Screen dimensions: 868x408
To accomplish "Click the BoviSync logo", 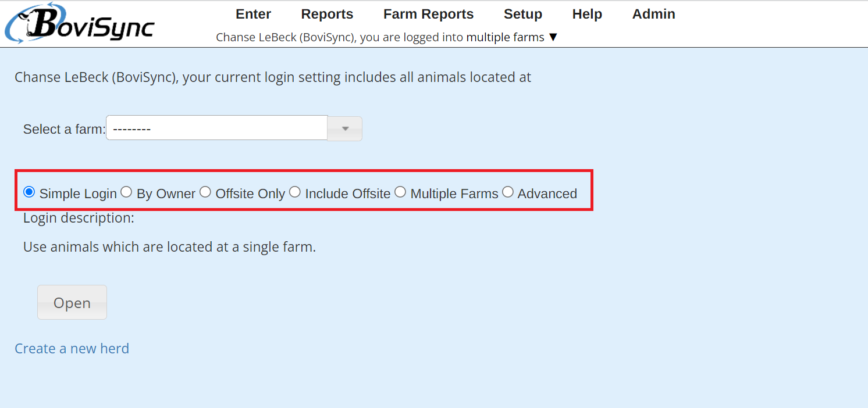I will (80, 23).
